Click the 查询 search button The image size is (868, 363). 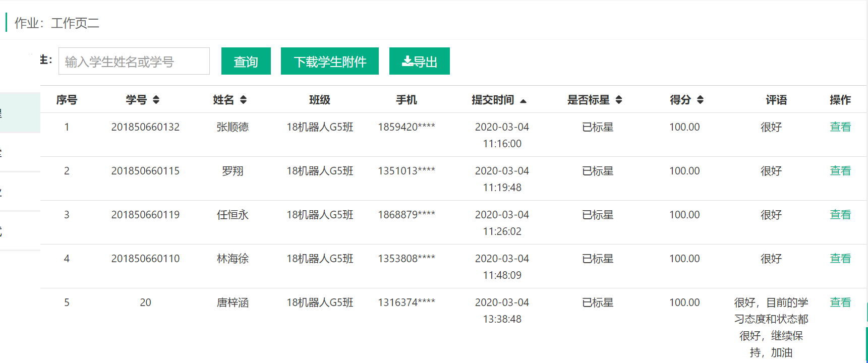[x=246, y=61]
